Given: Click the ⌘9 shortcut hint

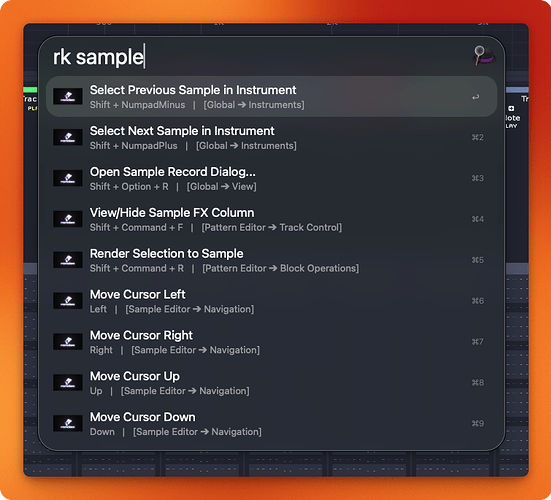Looking at the screenshot, I should click(478, 423).
